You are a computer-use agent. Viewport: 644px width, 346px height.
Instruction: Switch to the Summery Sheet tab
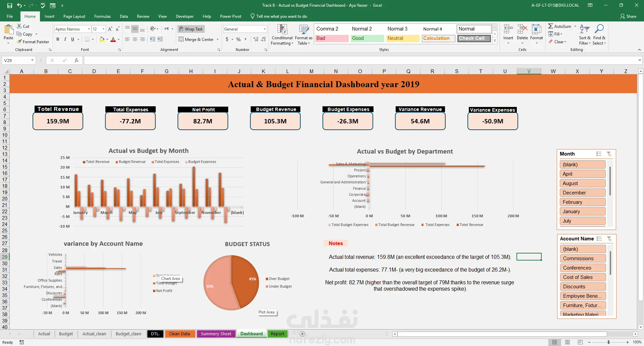tap(216, 334)
